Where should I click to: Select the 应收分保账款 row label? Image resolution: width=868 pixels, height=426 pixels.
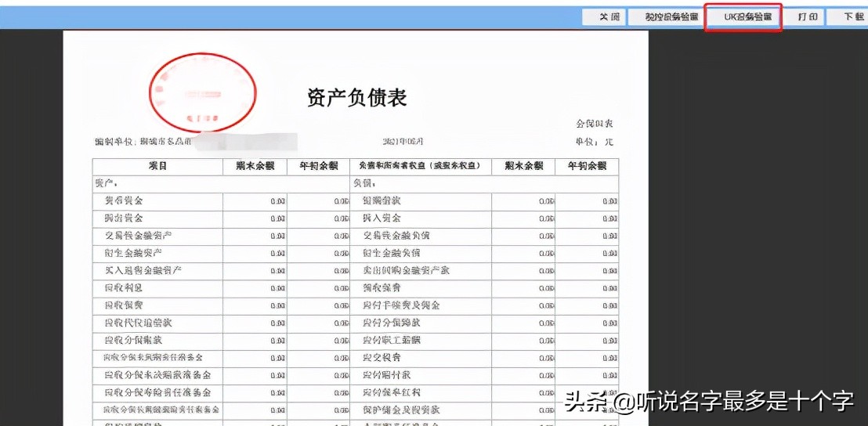(x=133, y=340)
